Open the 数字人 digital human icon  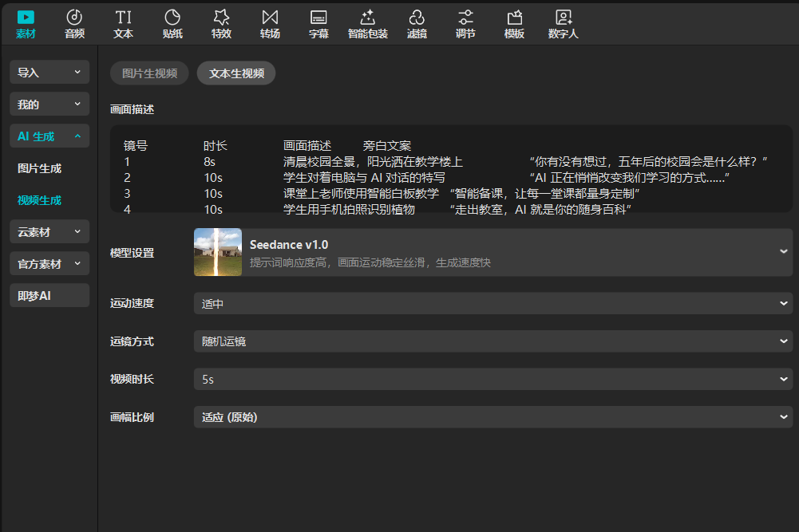coord(564,24)
